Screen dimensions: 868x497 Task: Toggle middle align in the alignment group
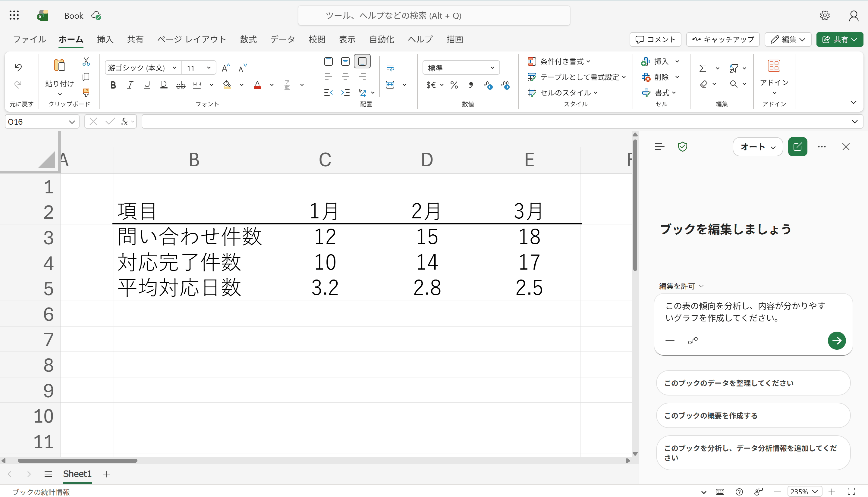tap(345, 61)
